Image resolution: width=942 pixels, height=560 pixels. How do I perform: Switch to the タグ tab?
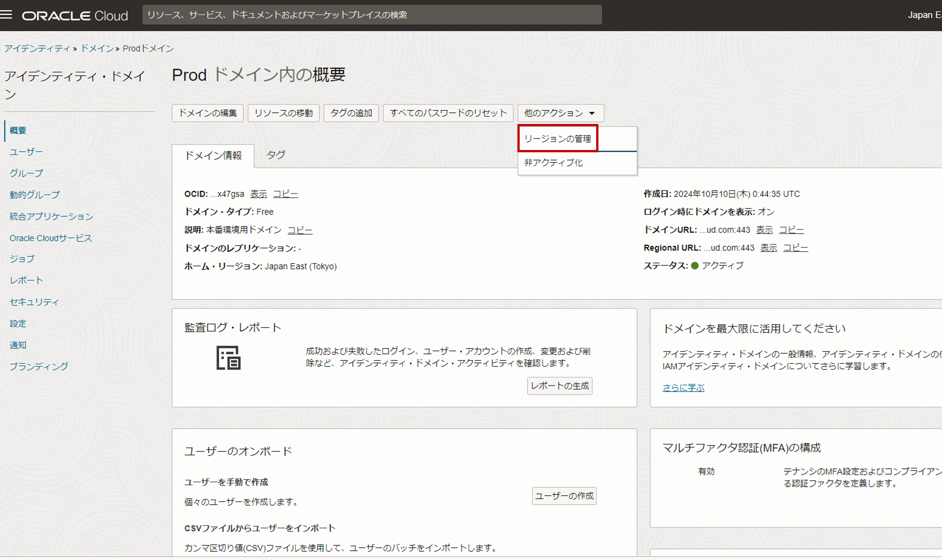[x=275, y=155]
